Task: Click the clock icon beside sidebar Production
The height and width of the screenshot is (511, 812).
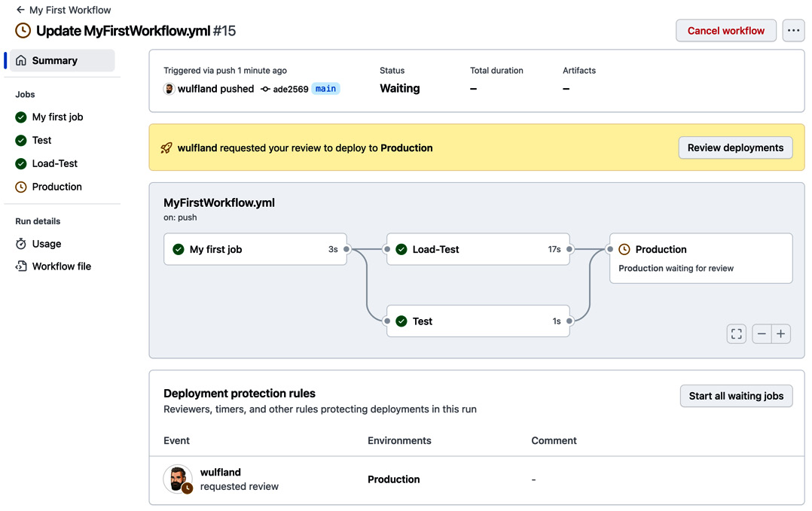Action: (21, 187)
